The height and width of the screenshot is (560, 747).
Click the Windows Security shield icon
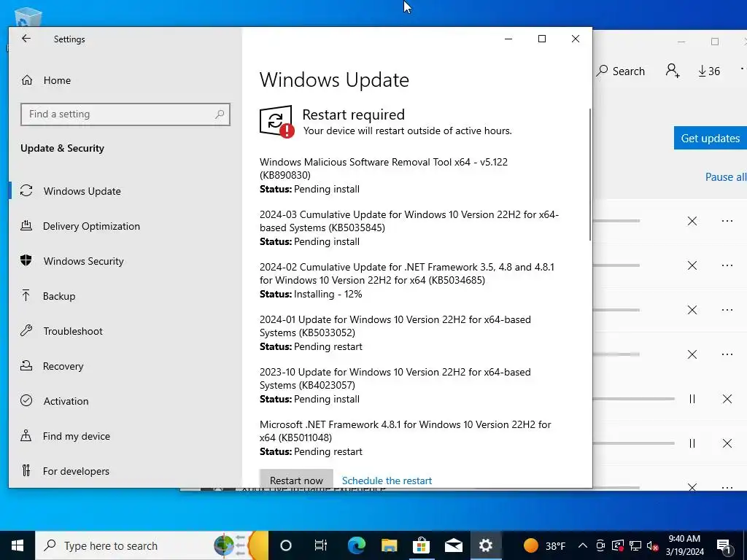(26, 260)
